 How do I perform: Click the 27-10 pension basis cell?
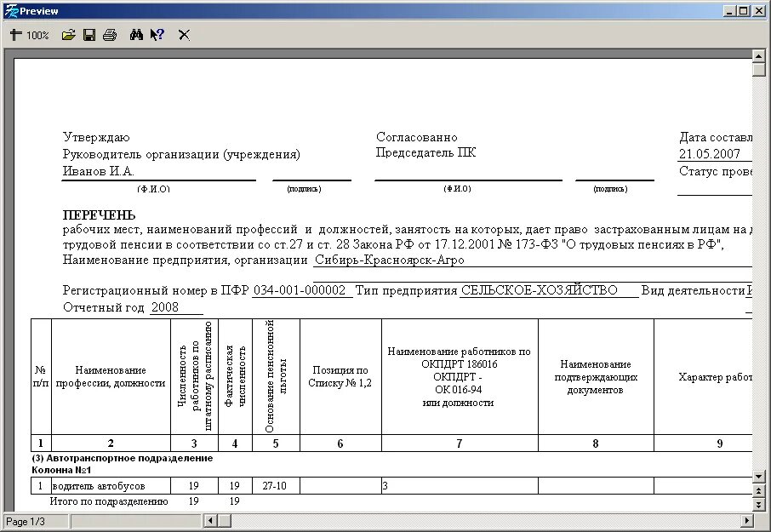(x=274, y=486)
